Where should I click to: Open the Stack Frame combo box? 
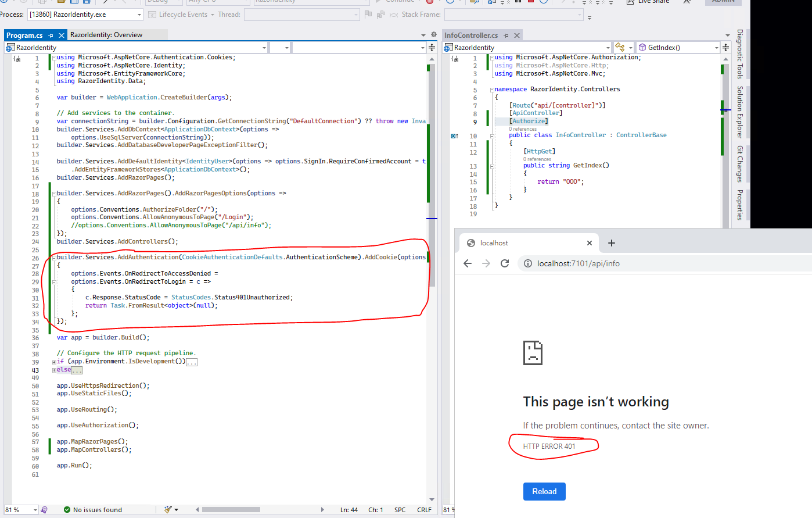[513, 15]
